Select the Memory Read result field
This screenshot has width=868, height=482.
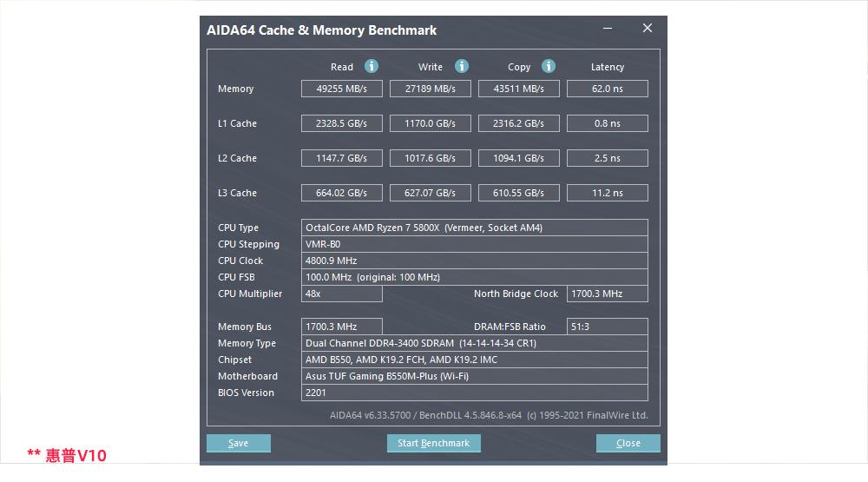pos(342,89)
